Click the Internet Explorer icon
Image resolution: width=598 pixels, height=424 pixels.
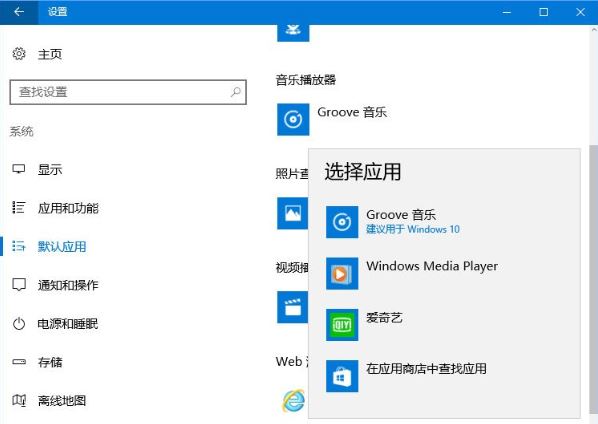pyautogui.click(x=293, y=401)
